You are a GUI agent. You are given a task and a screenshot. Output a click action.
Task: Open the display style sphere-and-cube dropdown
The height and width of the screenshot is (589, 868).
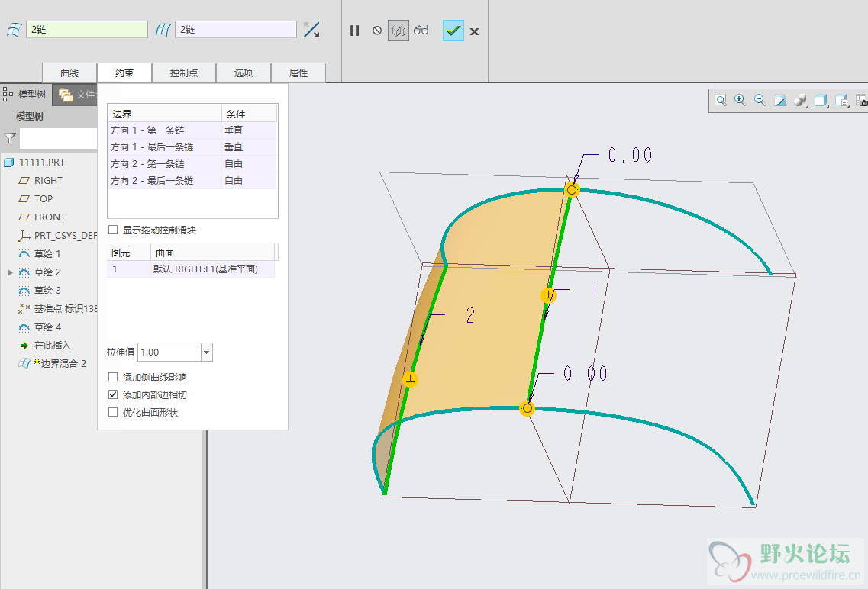click(800, 100)
